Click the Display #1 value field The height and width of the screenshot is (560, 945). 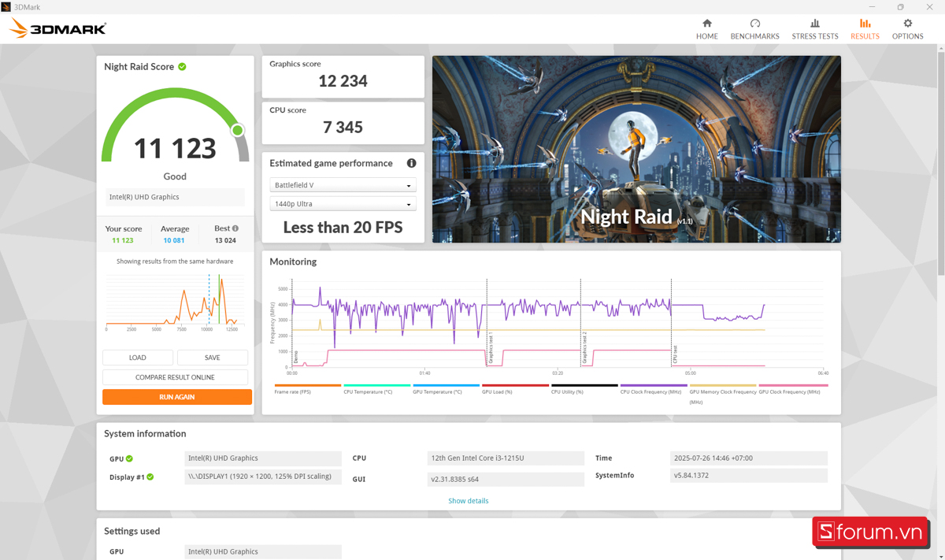tap(263, 477)
